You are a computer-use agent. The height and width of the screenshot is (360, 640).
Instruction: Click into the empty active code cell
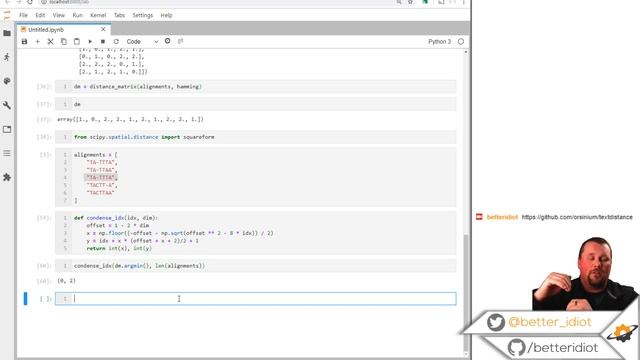(256, 299)
